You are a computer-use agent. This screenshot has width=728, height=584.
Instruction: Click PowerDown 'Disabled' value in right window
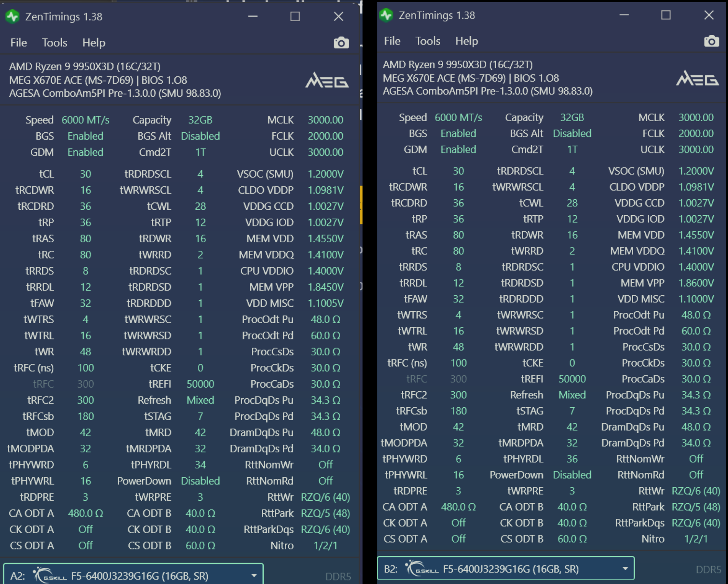[x=572, y=475]
